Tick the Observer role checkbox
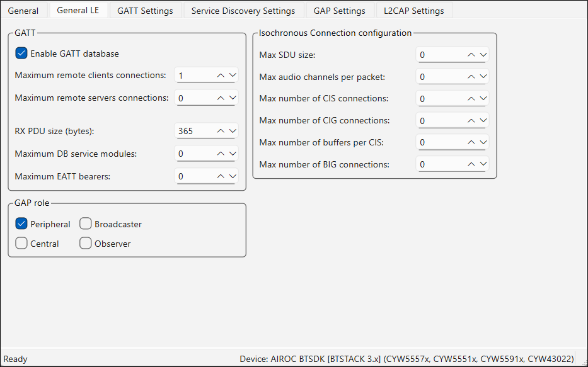 point(86,243)
